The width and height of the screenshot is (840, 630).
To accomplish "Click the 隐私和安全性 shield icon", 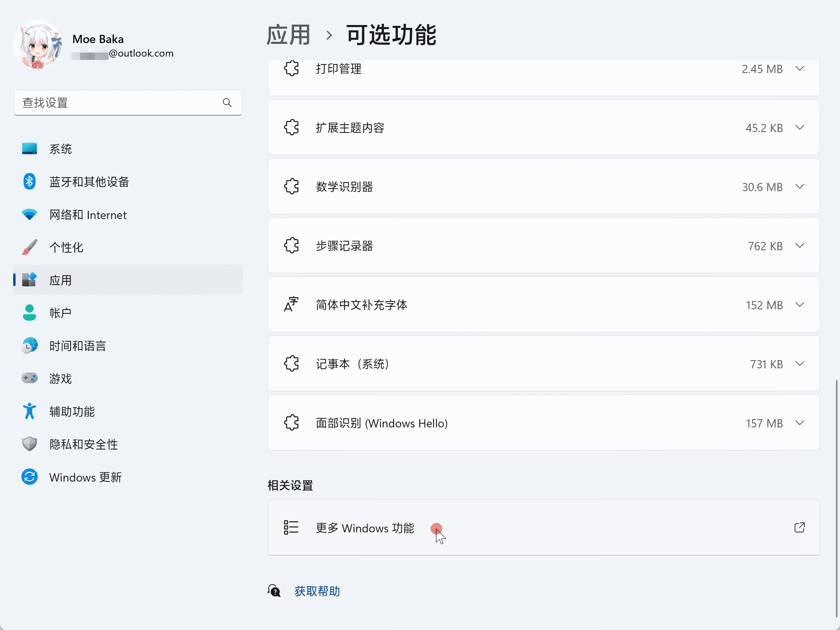I will point(29,444).
